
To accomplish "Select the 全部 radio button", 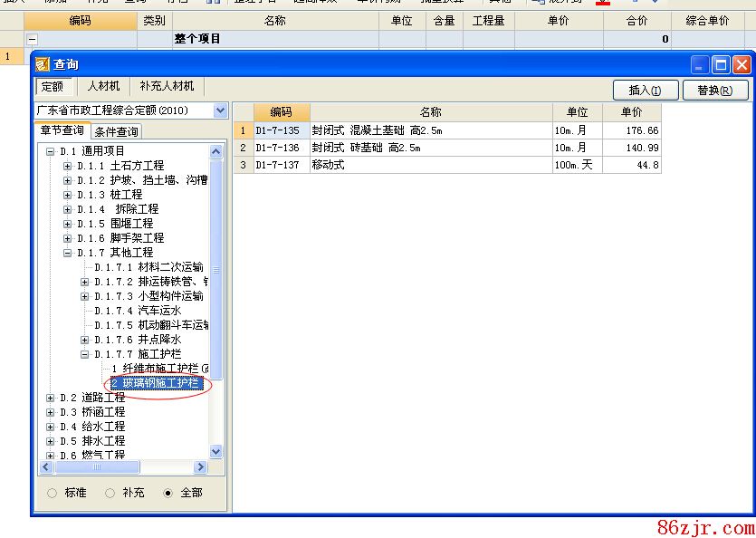I will (167, 493).
